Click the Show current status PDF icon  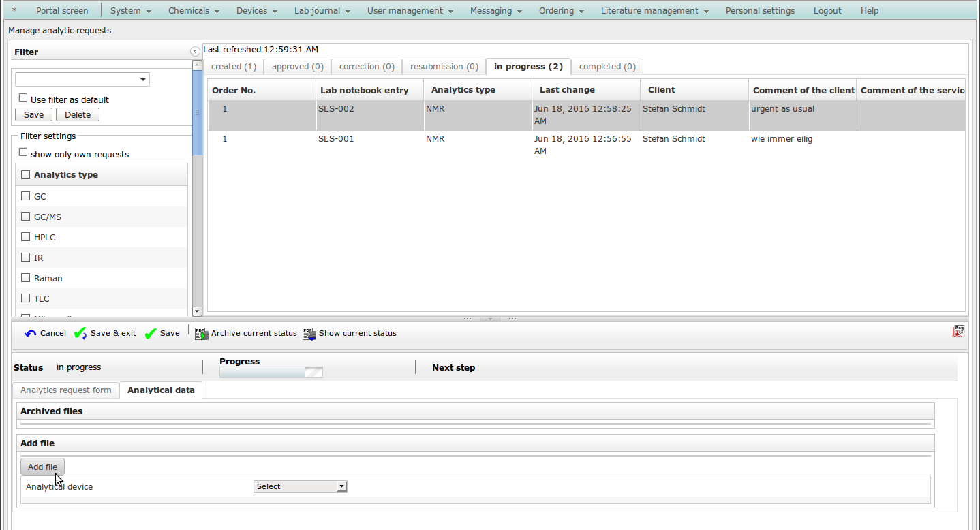(x=309, y=334)
